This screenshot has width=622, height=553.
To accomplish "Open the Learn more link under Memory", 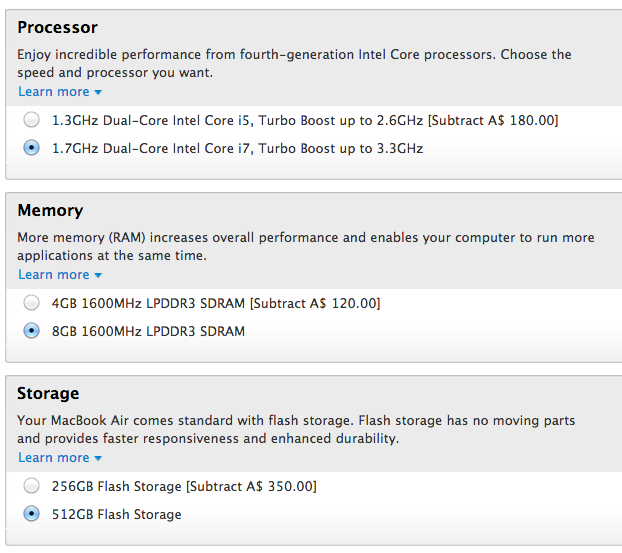I will [53, 275].
